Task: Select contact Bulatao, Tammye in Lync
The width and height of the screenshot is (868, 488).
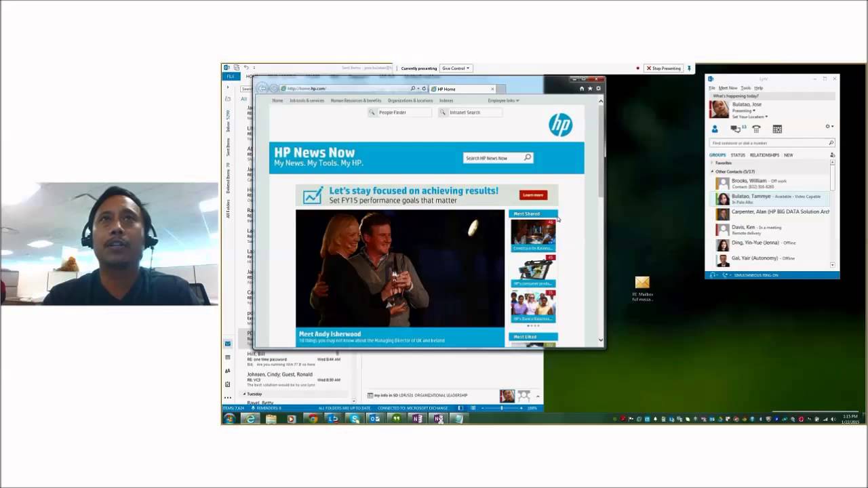Action: [770, 199]
